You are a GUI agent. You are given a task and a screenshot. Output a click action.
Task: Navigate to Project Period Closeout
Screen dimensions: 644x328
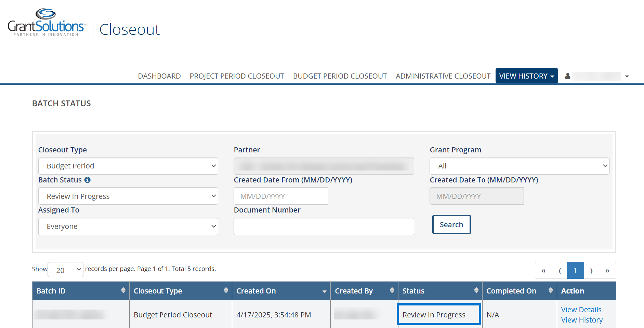[237, 76]
